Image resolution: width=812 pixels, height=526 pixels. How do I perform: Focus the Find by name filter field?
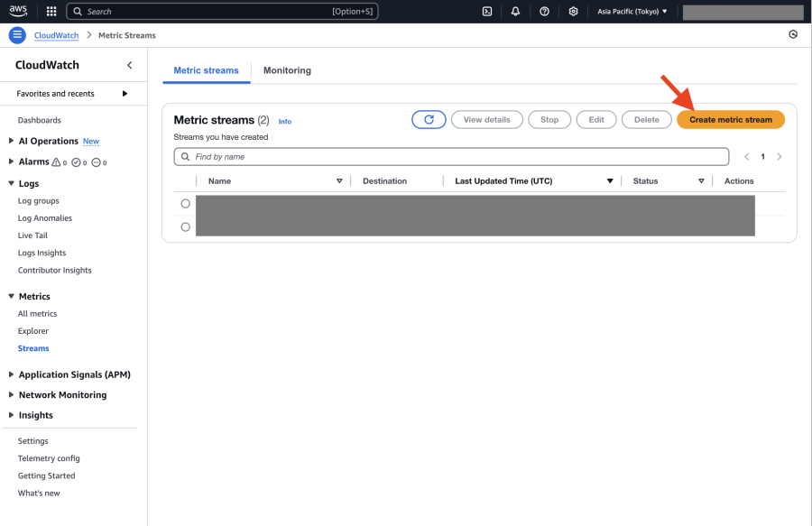(451, 156)
